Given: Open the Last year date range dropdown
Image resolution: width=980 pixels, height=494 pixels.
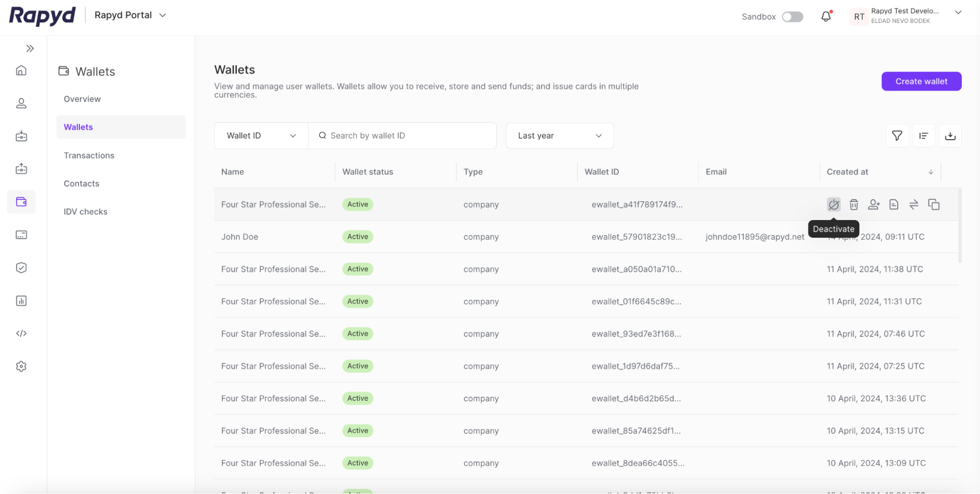Looking at the screenshot, I should coord(559,136).
